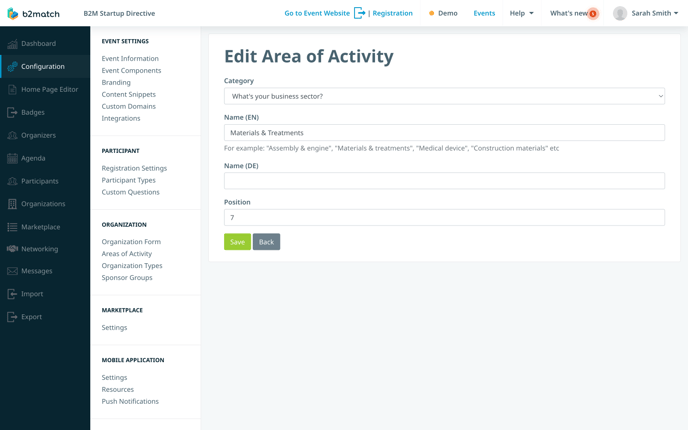
Task: Open the Marketplace menu item
Action: point(41,227)
